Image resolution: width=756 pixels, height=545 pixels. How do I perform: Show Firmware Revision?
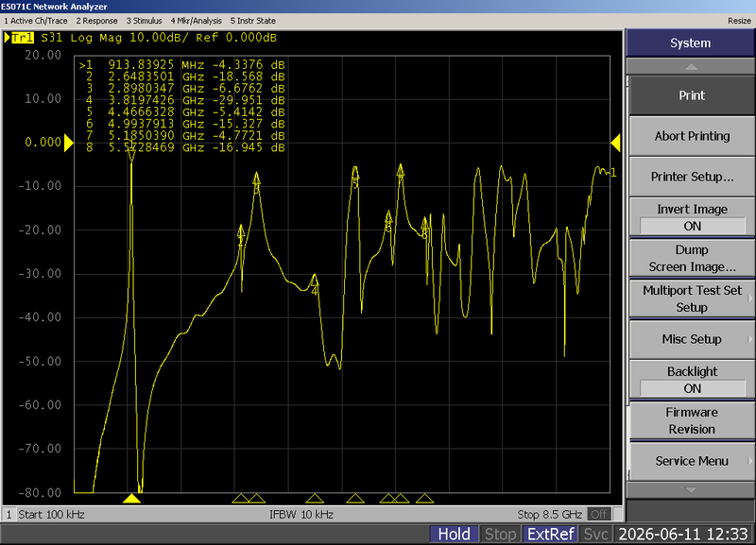point(692,420)
